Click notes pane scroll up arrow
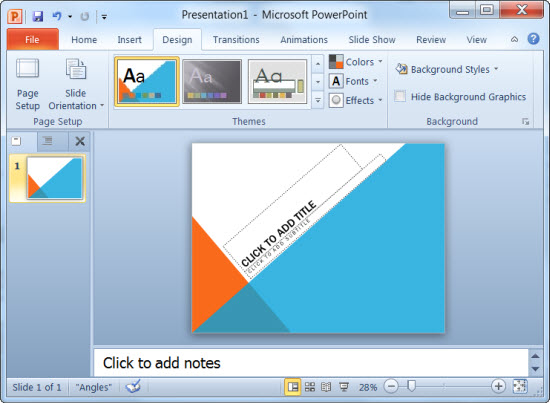 (x=535, y=356)
